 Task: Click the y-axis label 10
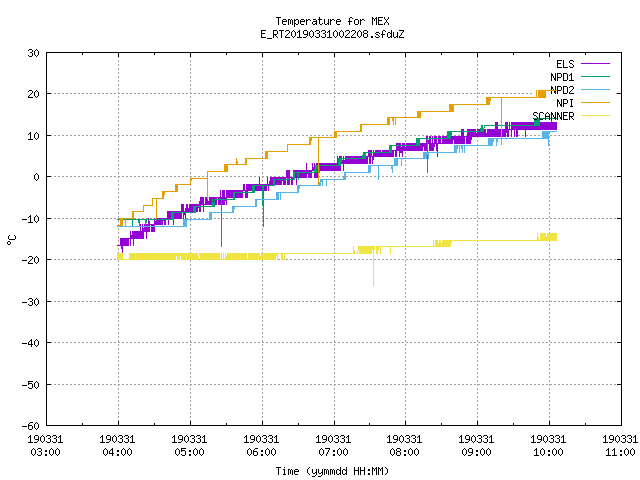33,136
